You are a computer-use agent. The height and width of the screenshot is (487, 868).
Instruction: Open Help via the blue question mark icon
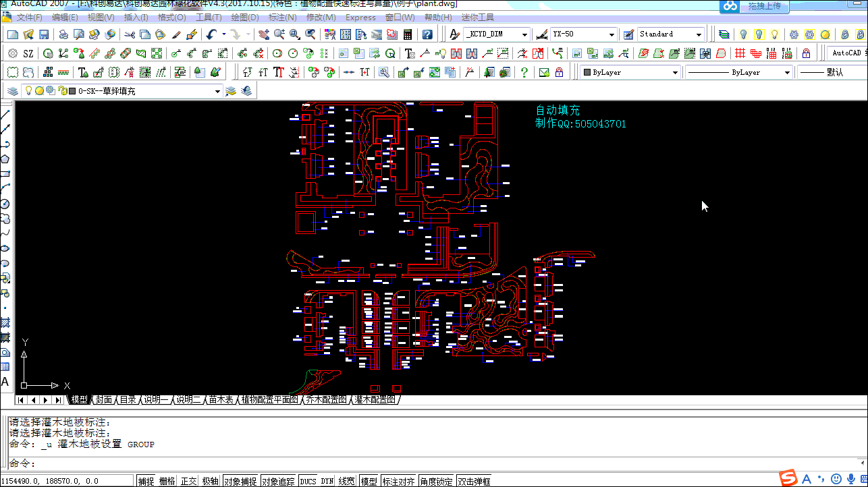[427, 34]
